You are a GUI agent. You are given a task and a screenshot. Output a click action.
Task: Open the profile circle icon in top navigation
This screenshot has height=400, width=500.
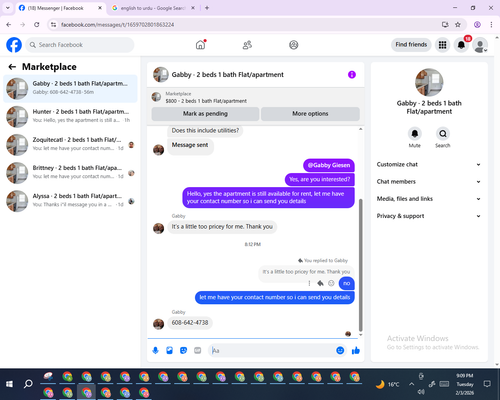293,45
